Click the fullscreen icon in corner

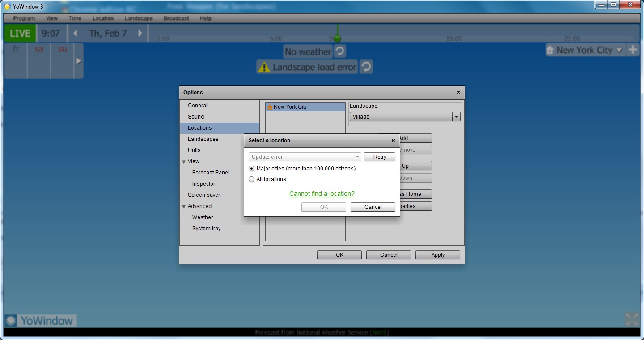click(631, 319)
